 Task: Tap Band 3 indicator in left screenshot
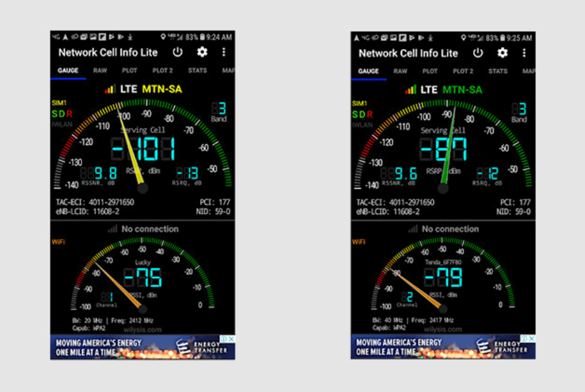pos(219,111)
